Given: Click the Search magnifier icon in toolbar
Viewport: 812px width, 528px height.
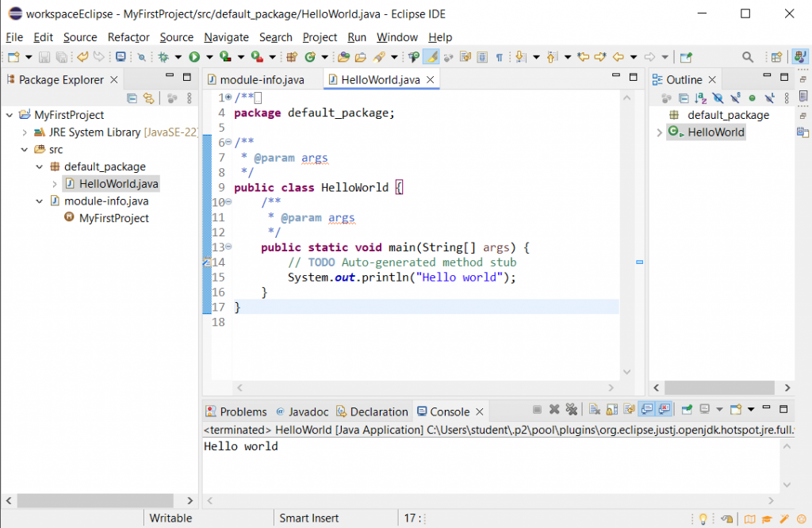Looking at the screenshot, I should (747, 57).
